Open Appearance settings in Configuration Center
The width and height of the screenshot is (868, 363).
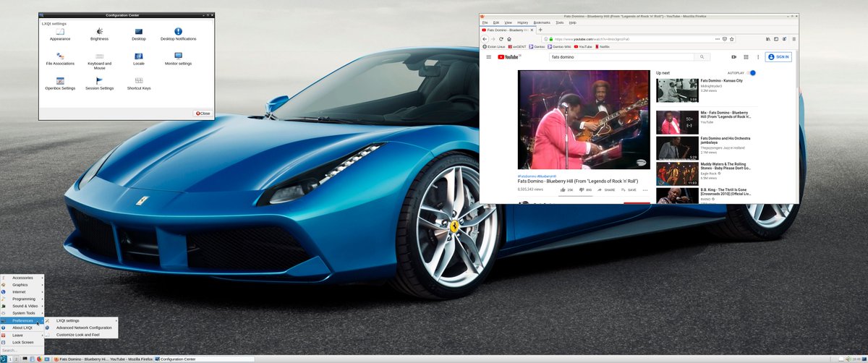coord(60,34)
